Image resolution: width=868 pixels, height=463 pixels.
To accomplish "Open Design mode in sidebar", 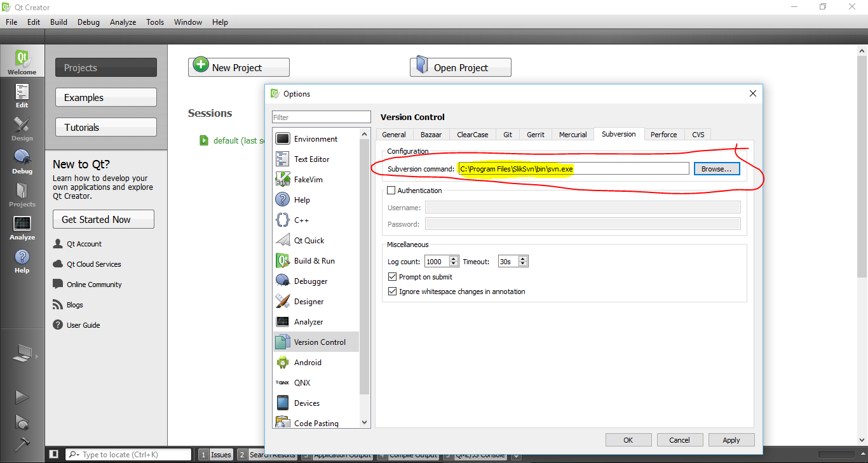I will (22, 128).
